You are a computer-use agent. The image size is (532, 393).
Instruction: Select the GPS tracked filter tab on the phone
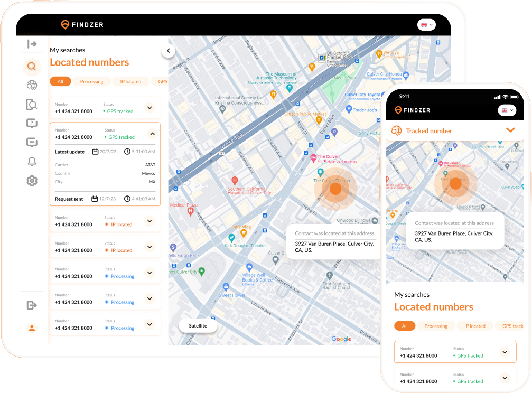[510, 326]
